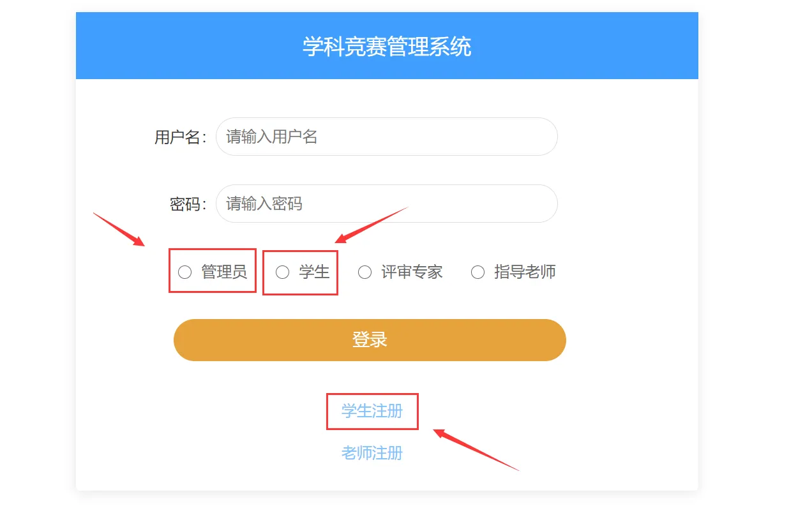Screen dimensions: 812x506
Task: Click the 密码 label text
Action: tap(186, 203)
